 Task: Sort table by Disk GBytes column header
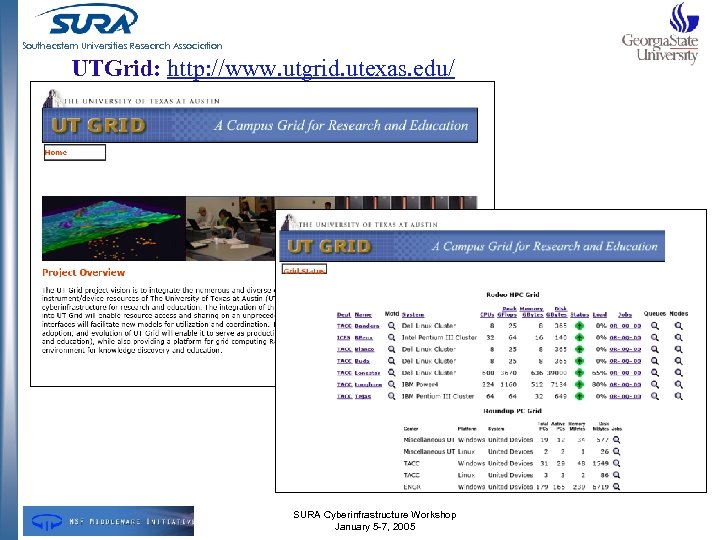[x=557, y=312]
